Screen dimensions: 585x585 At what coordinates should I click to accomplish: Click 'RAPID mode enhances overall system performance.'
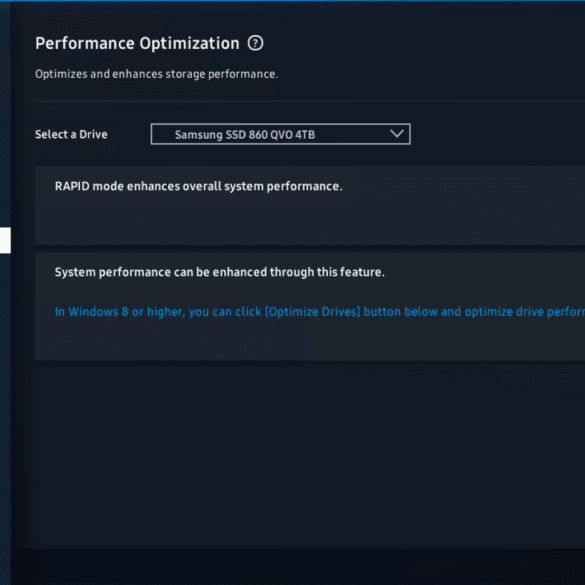198,186
